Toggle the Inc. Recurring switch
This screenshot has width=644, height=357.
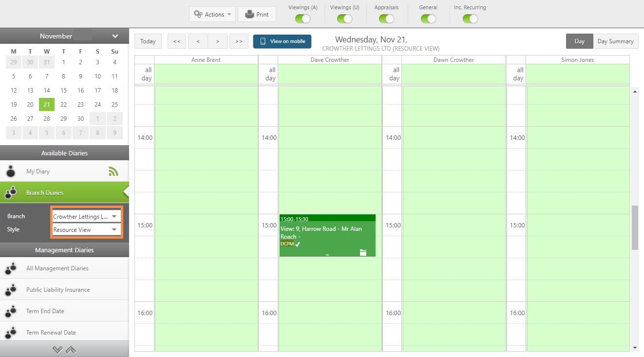[x=470, y=19]
